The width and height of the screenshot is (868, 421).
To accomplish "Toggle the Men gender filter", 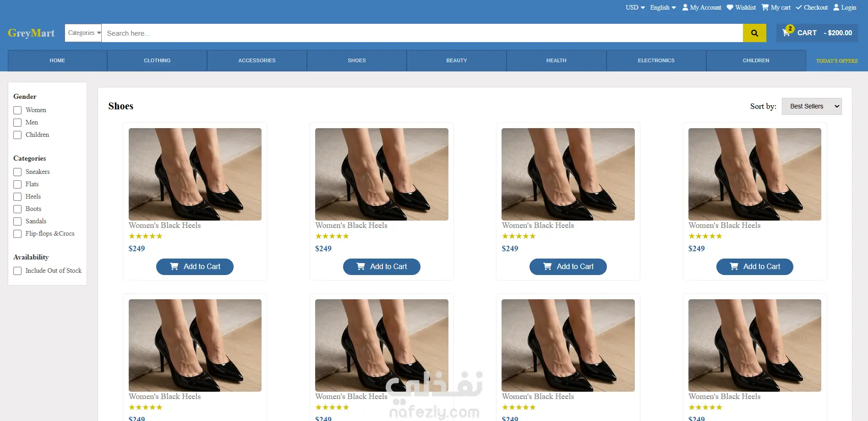I will point(17,123).
